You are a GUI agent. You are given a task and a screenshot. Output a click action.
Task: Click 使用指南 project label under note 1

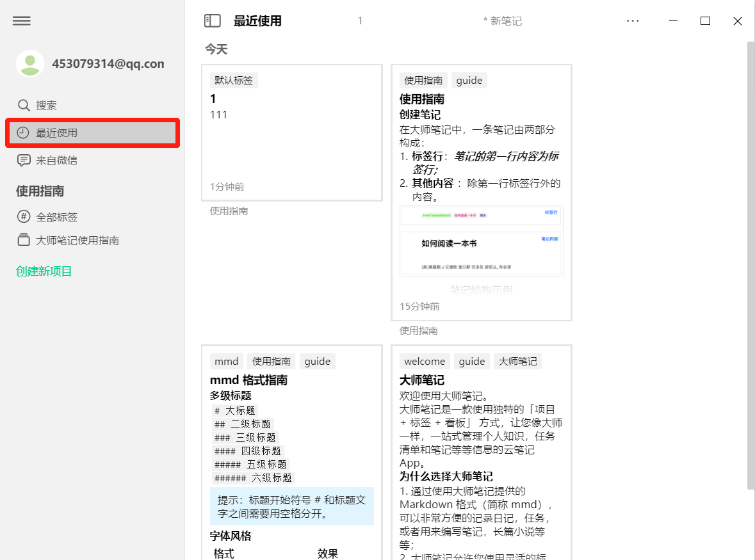pos(229,211)
